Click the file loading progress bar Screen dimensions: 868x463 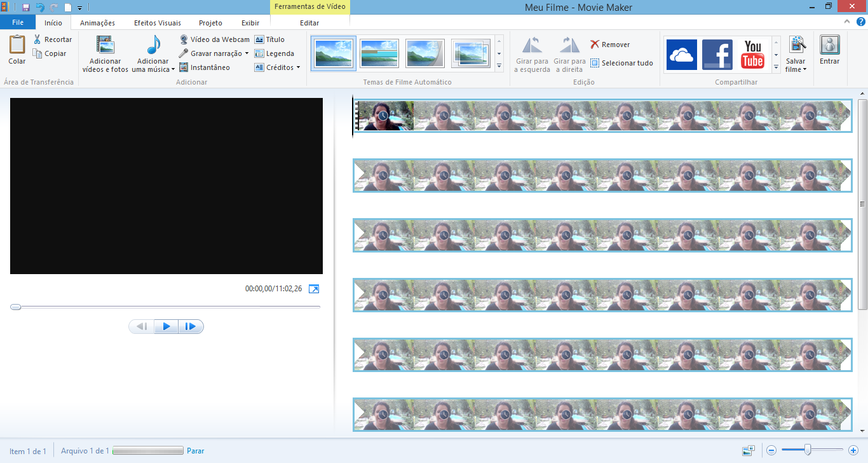pos(147,451)
